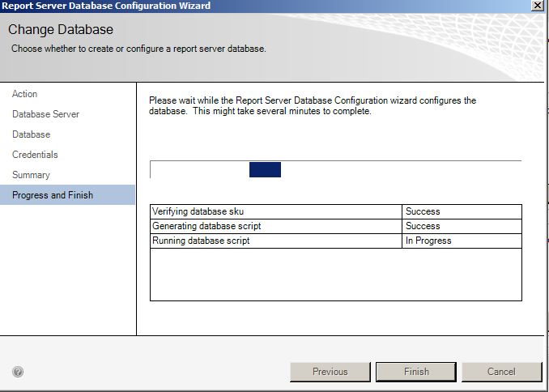Click the 'Please wait' instruction text
The height and width of the screenshot is (392, 549).
[x=313, y=106]
